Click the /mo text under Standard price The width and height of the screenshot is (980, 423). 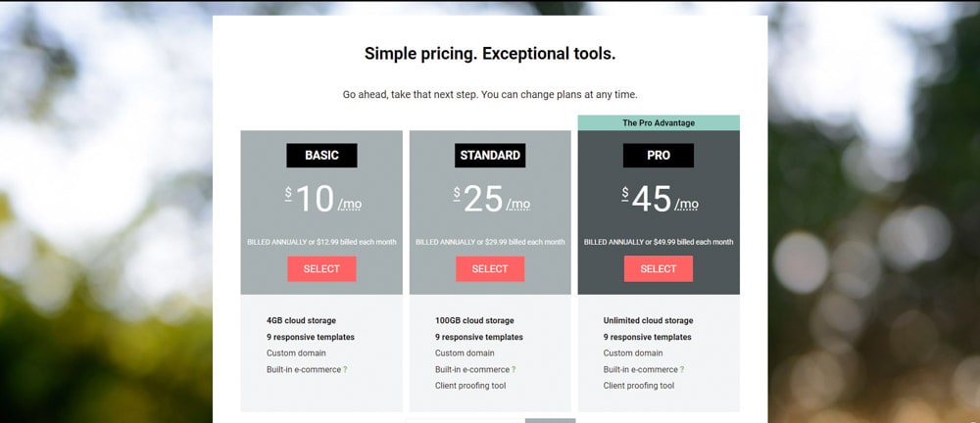coord(518,205)
